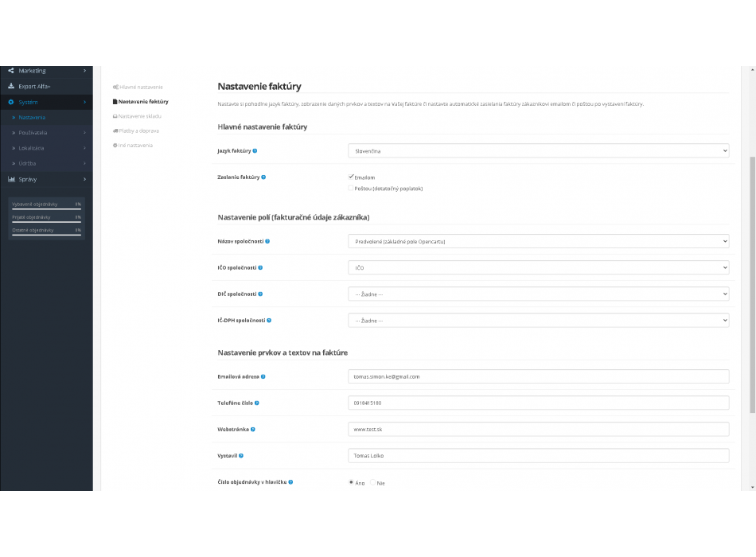The height and width of the screenshot is (557, 756).
Task: Expand the Údržba submenu chevron
Action: tap(85, 163)
